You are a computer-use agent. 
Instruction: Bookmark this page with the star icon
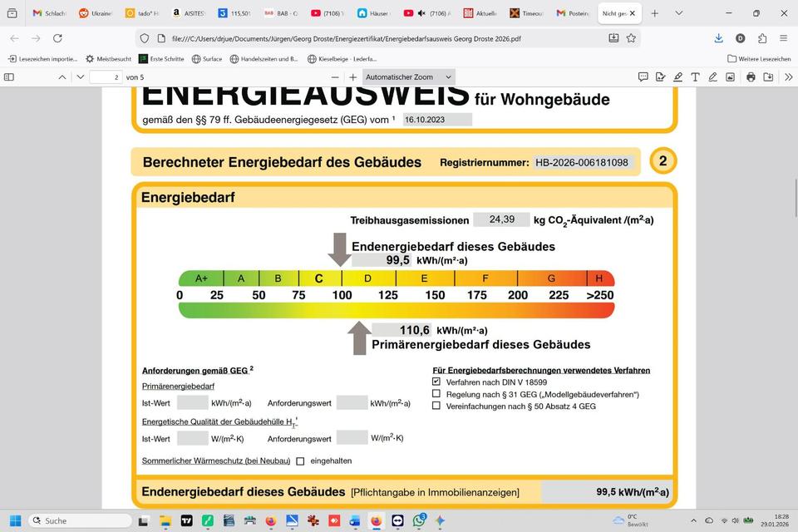(x=631, y=38)
